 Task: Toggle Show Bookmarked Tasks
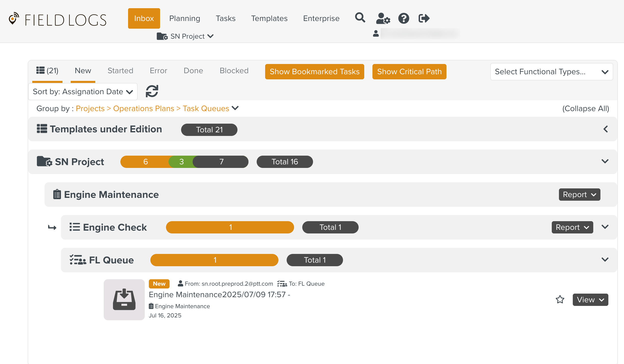point(315,72)
